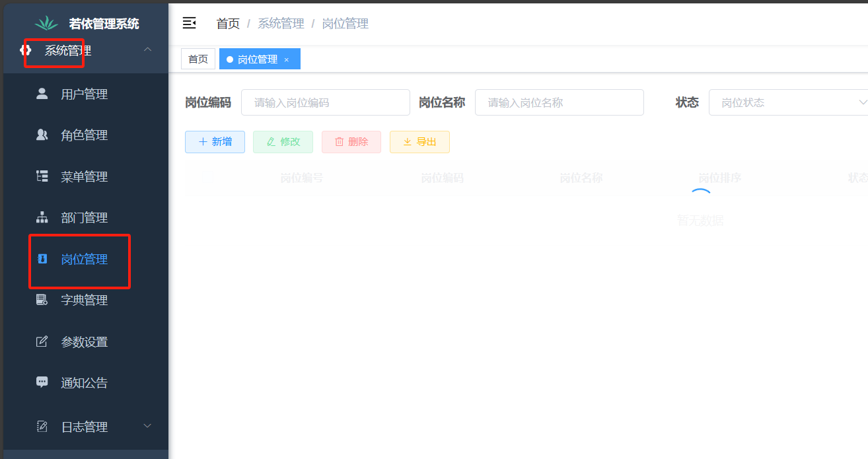The height and width of the screenshot is (459, 868).
Task: Close the 岗位管理 tab with x
Action: coord(287,59)
